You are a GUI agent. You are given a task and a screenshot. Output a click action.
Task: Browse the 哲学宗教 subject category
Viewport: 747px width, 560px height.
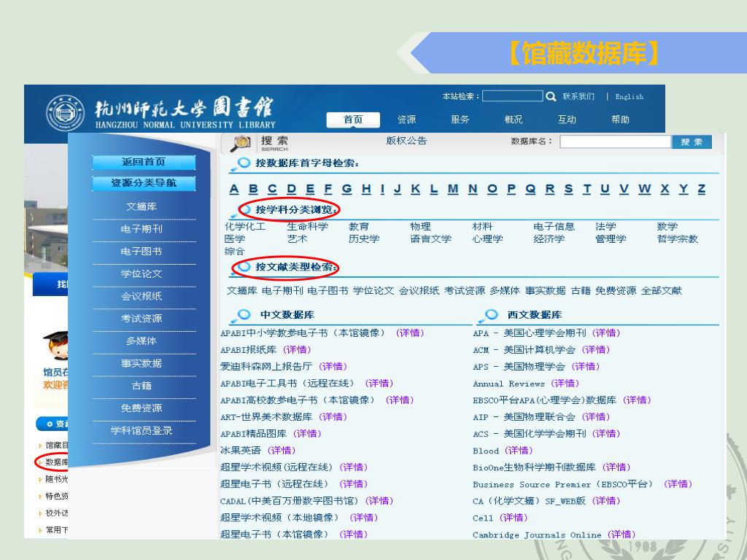[678, 239]
